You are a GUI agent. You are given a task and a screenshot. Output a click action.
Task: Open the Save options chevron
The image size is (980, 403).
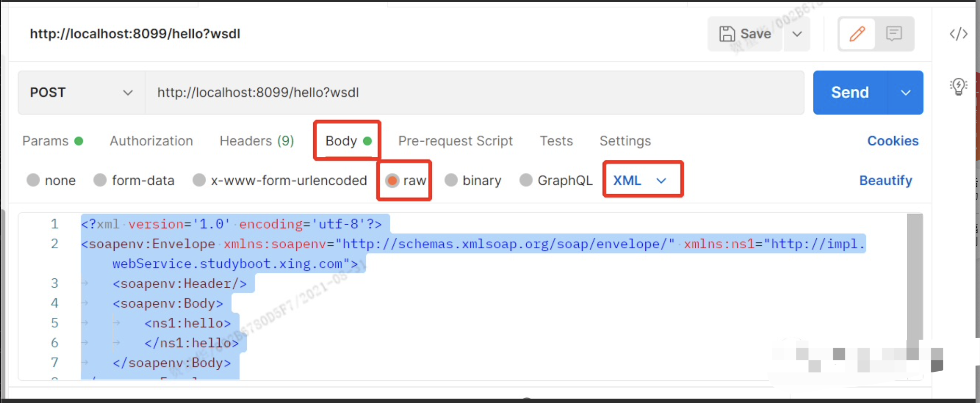(797, 34)
